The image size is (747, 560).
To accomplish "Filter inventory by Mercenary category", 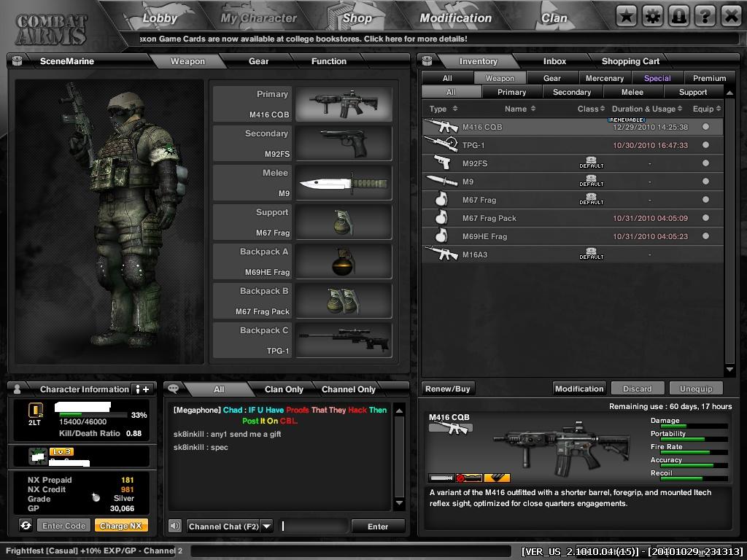I will click(605, 78).
